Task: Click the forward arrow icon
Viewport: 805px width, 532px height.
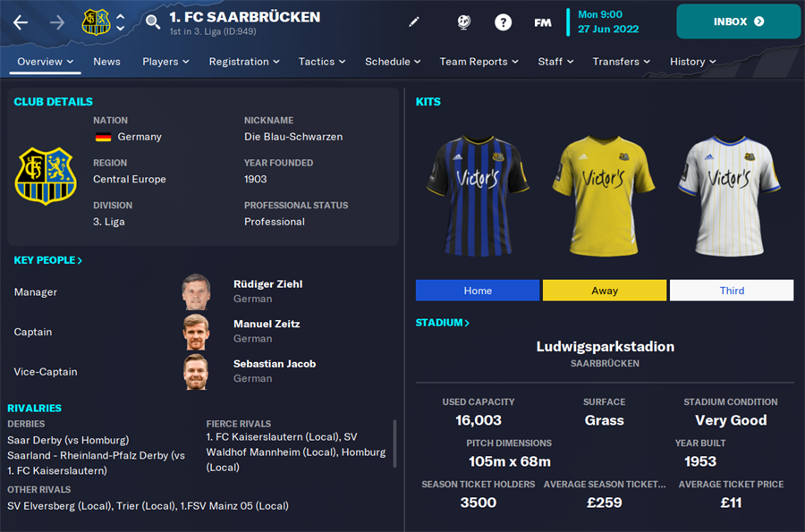Action: (x=57, y=22)
